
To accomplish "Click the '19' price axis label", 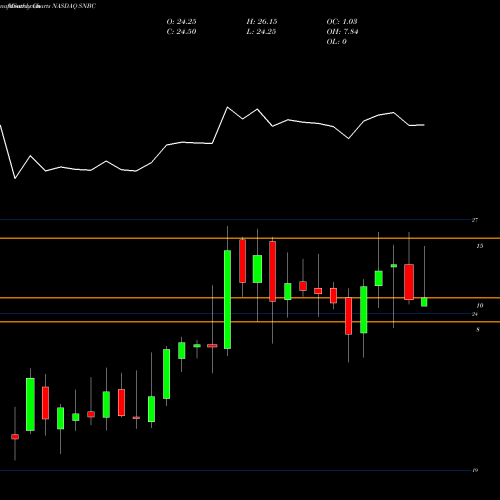I will coord(475,470).
